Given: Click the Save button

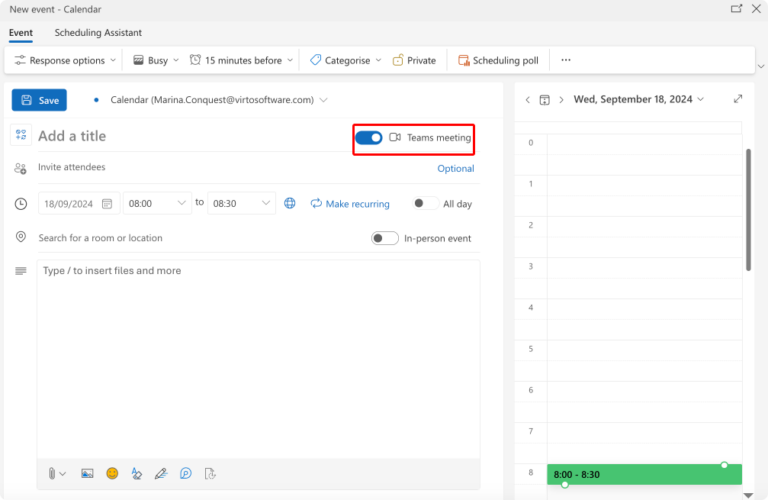Looking at the screenshot, I should click(39, 100).
